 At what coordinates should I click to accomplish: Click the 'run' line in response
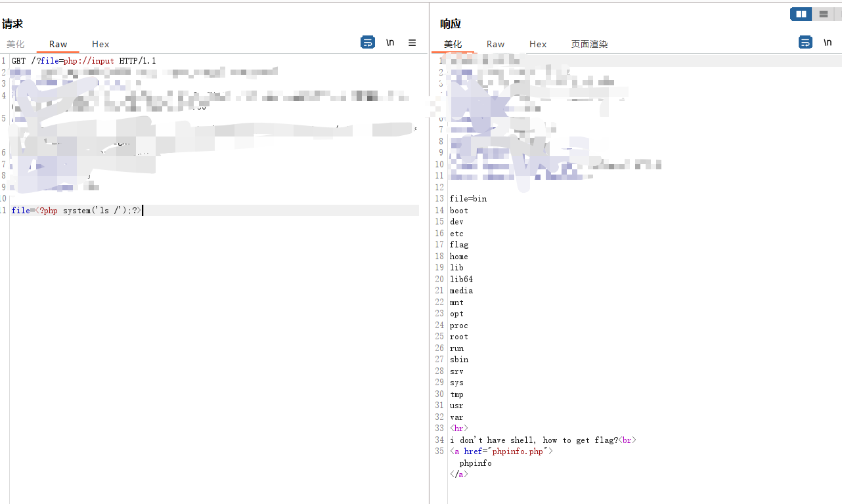456,348
